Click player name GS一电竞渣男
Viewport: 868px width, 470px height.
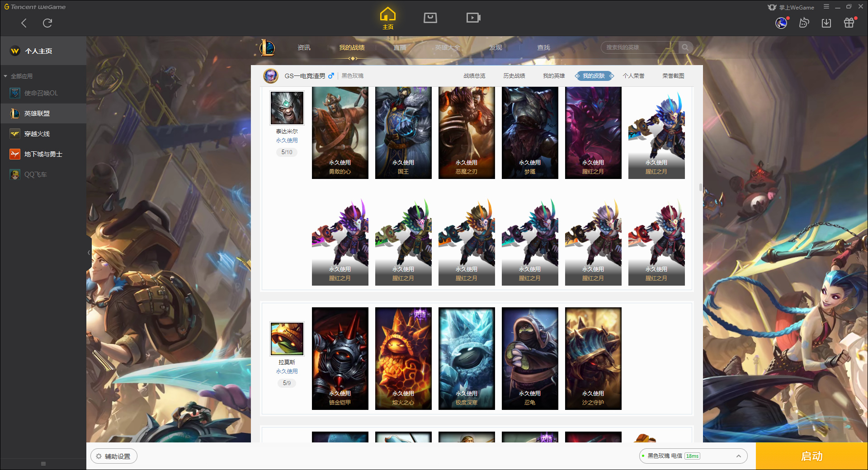pos(305,76)
